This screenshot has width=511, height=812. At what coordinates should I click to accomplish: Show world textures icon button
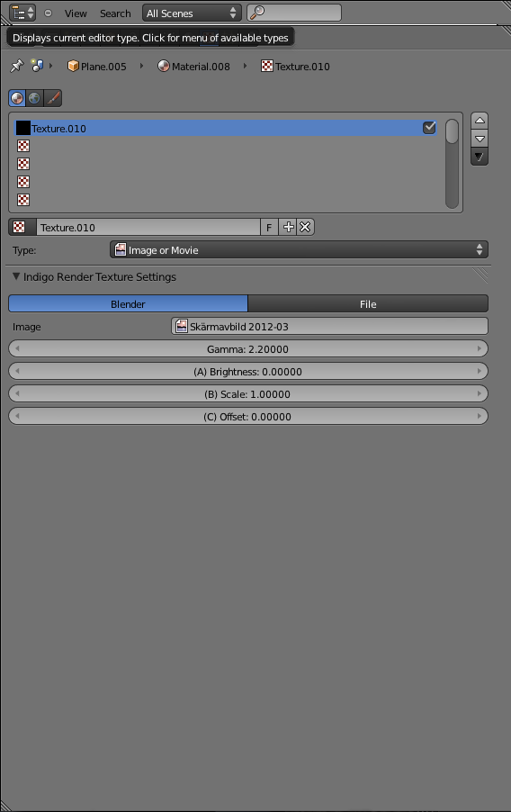35,98
